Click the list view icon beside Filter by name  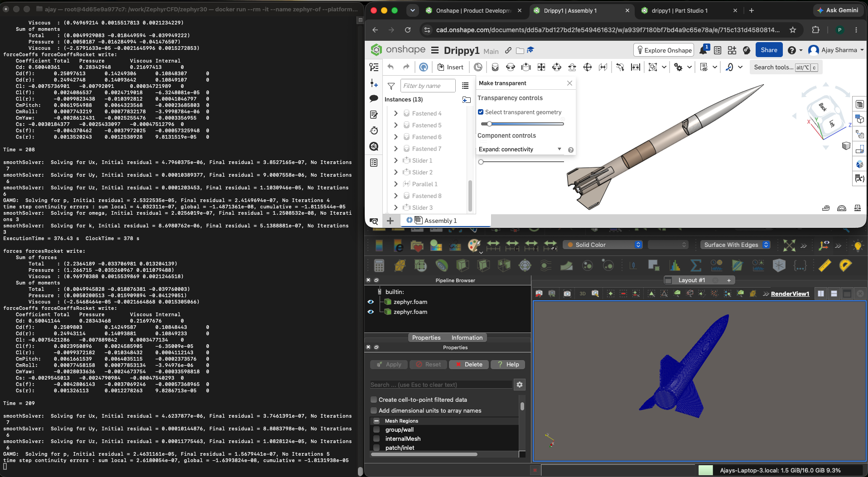pos(465,86)
